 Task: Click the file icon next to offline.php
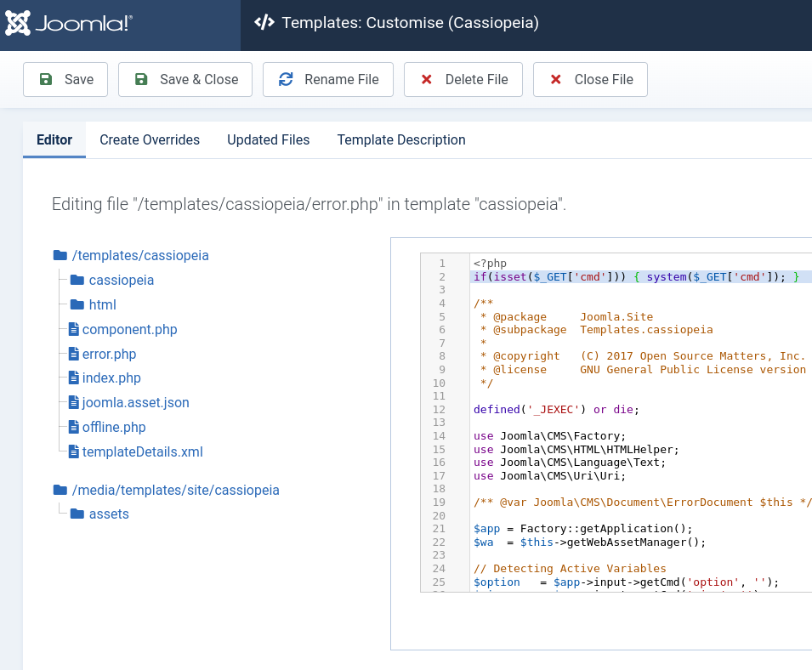pos(74,427)
